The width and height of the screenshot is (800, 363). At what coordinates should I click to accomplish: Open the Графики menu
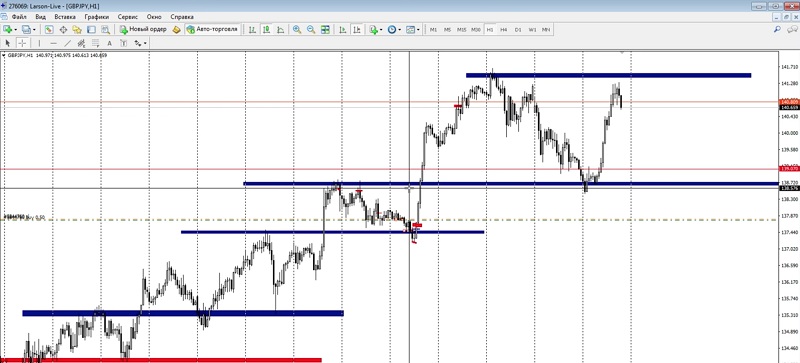coord(97,16)
